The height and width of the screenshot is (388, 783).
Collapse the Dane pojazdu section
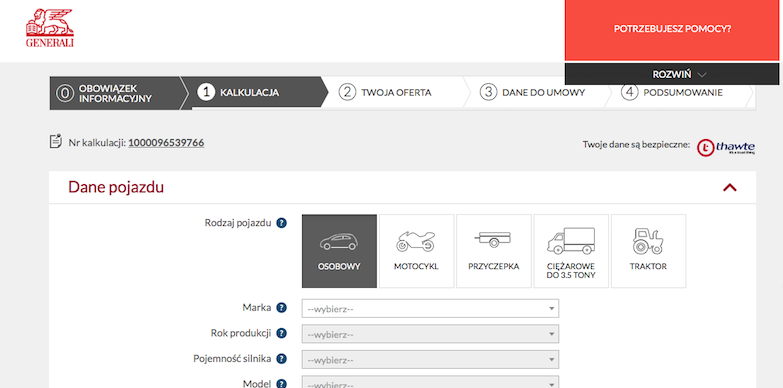pos(730,188)
